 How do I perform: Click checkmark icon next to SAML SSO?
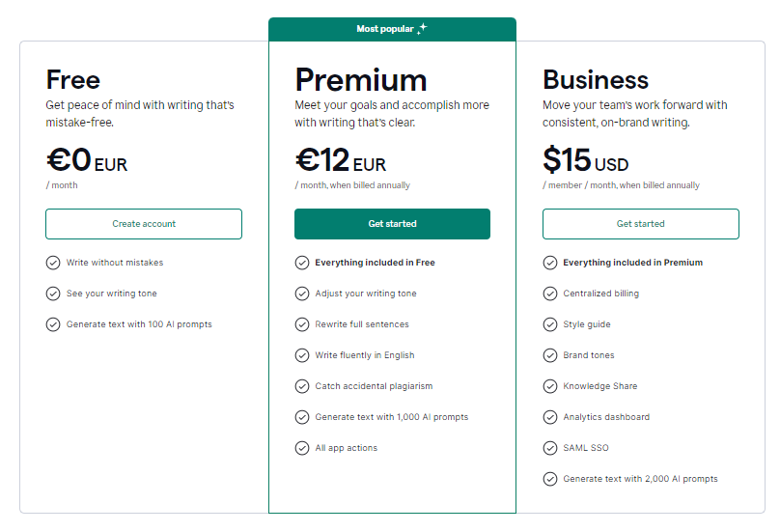[x=550, y=448]
